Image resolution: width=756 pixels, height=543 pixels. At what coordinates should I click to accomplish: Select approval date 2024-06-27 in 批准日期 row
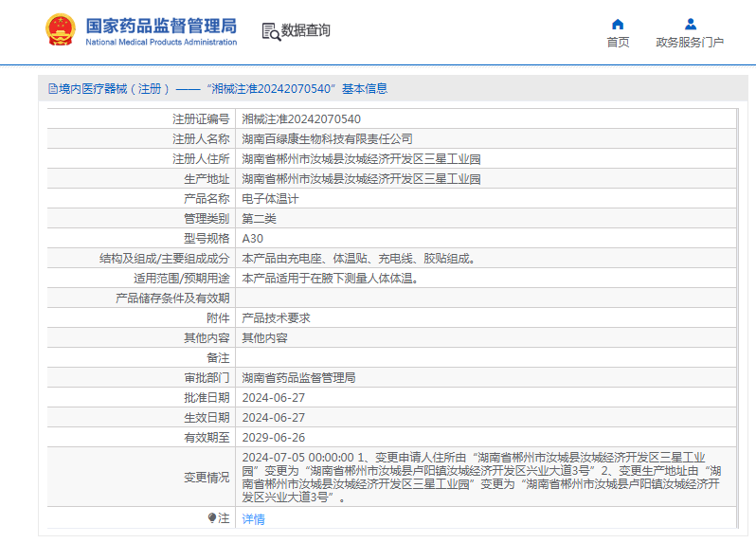coord(274,398)
